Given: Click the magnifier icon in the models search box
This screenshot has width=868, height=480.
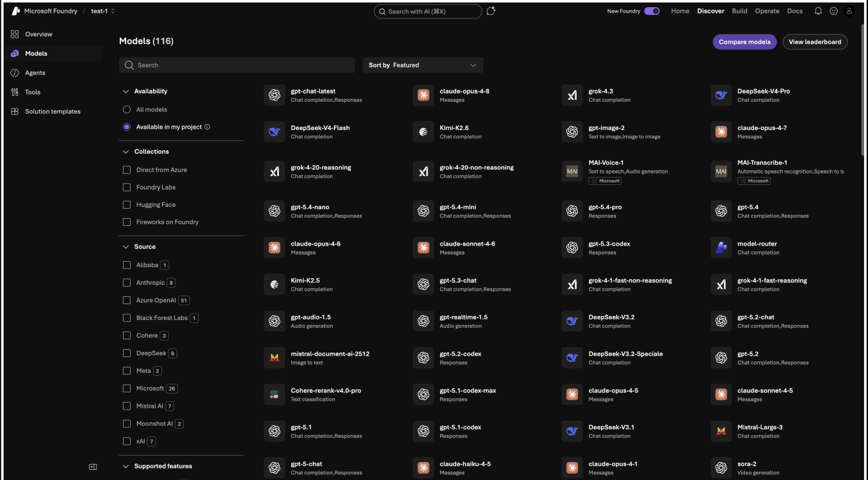Looking at the screenshot, I should pyautogui.click(x=129, y=65).
